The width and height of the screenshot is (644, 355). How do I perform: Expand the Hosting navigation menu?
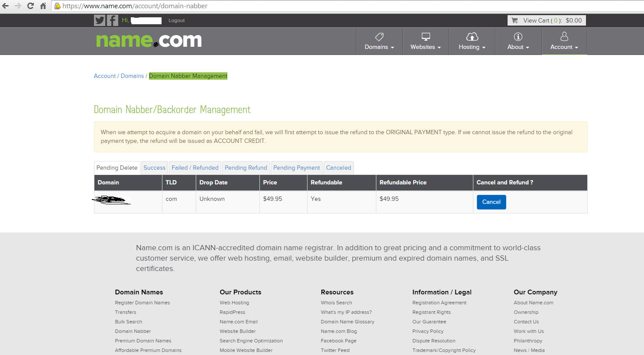pos(472,42)
